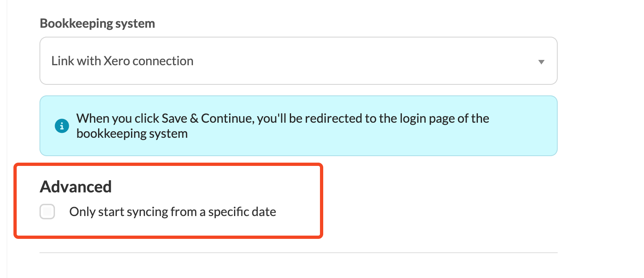Select the cyan information banner
The width and height of the screenshot is (644, 278).
pos(298,126)
